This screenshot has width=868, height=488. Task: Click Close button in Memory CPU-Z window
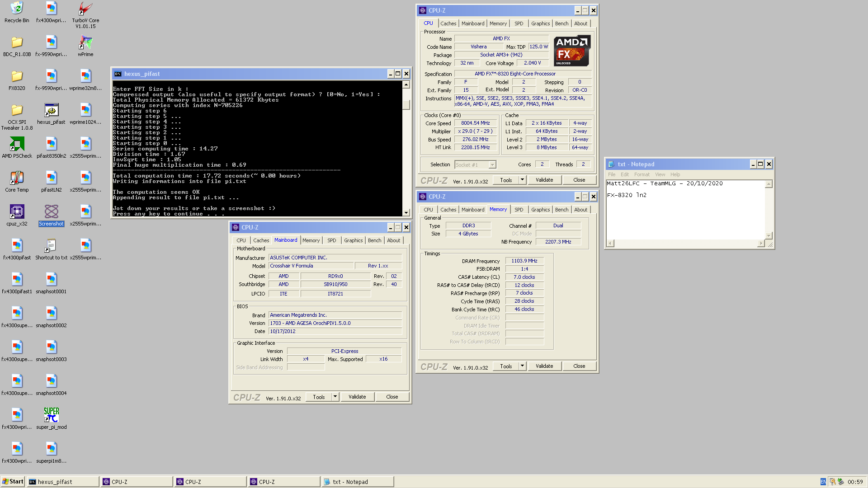579,366
